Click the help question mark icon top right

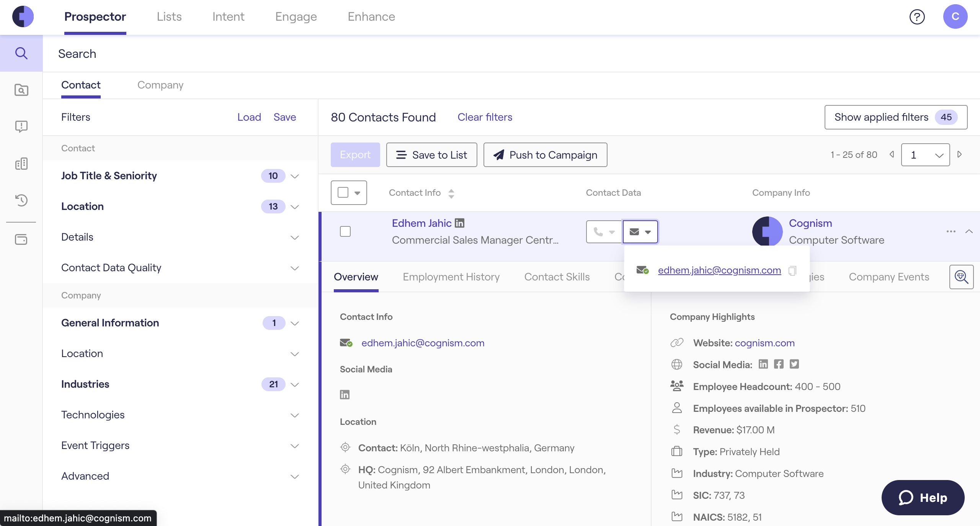click(x=916, y=17)
